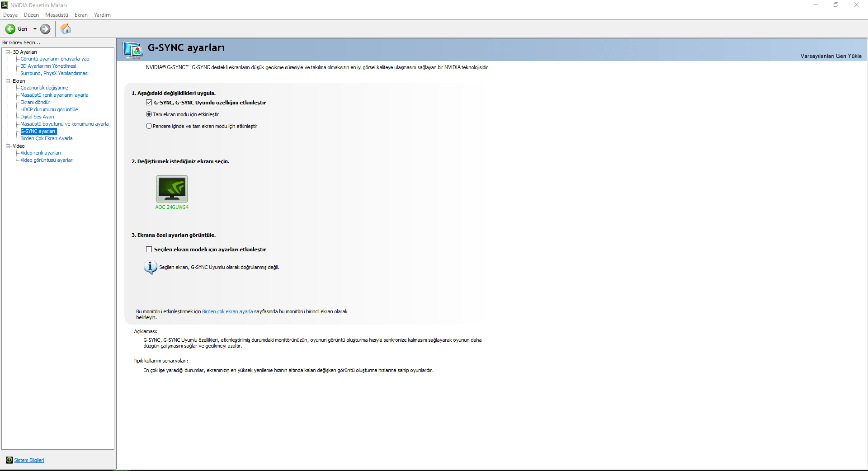Close the NVIDIA Denetim Masası window
868x471 pixels.
tap(857, 5)
